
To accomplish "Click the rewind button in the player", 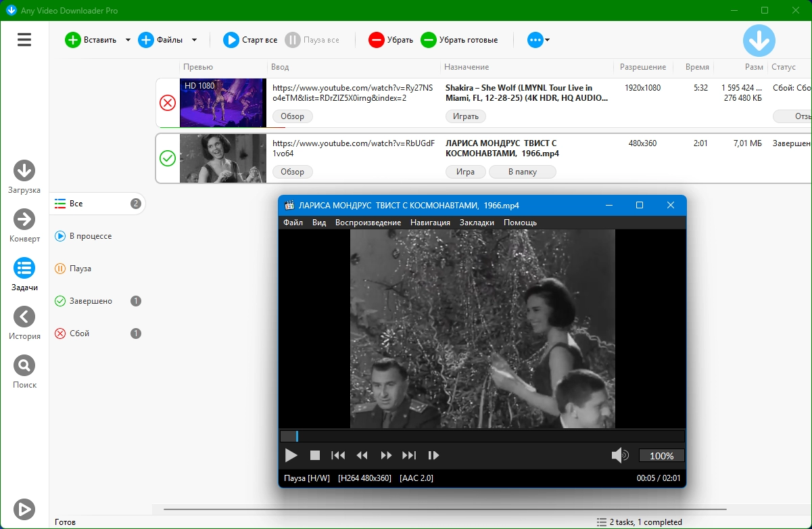I will pyautogui.click(x=362, y=456).
